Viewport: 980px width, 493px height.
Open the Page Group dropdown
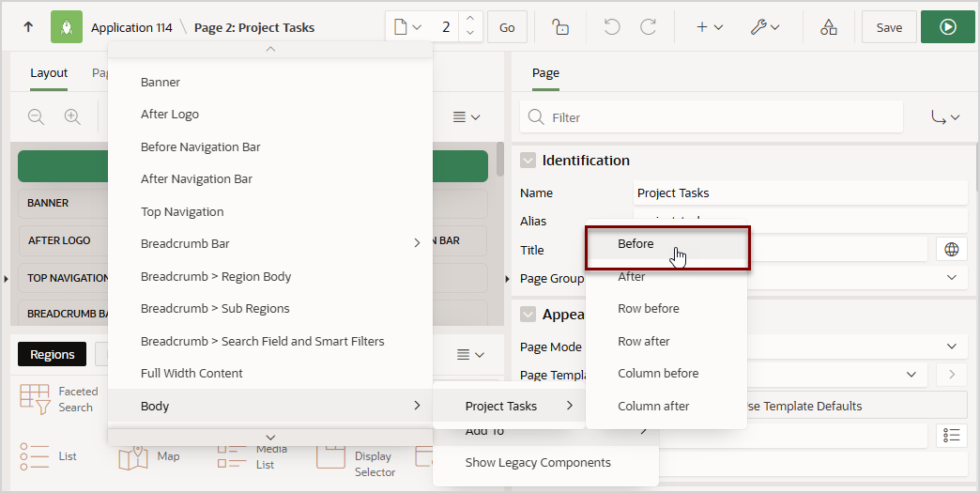pos(951,277)
